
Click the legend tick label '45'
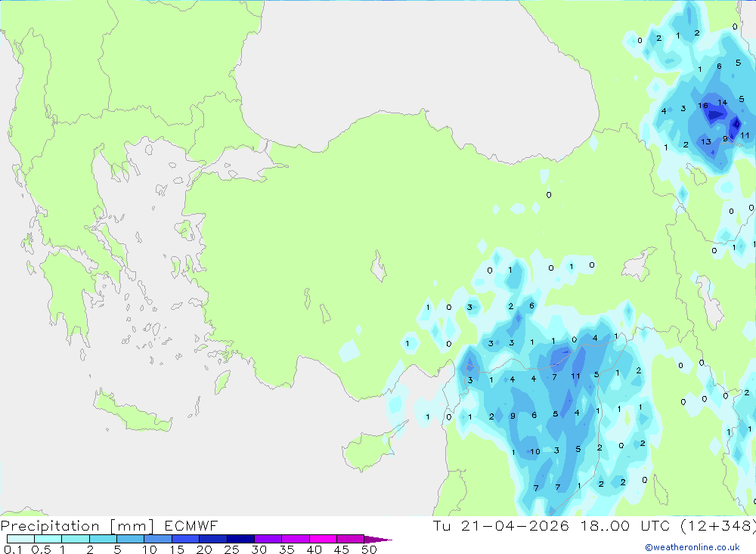coord(342,549)
